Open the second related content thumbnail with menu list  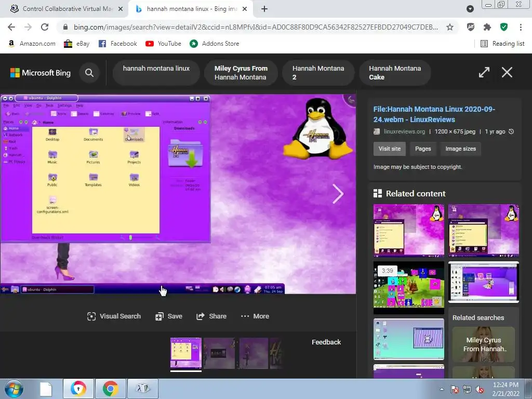(x=484, y=231)
